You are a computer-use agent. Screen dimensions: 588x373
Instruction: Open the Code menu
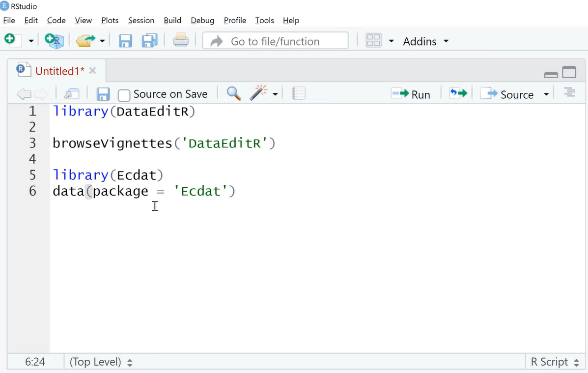coord(56,20)
